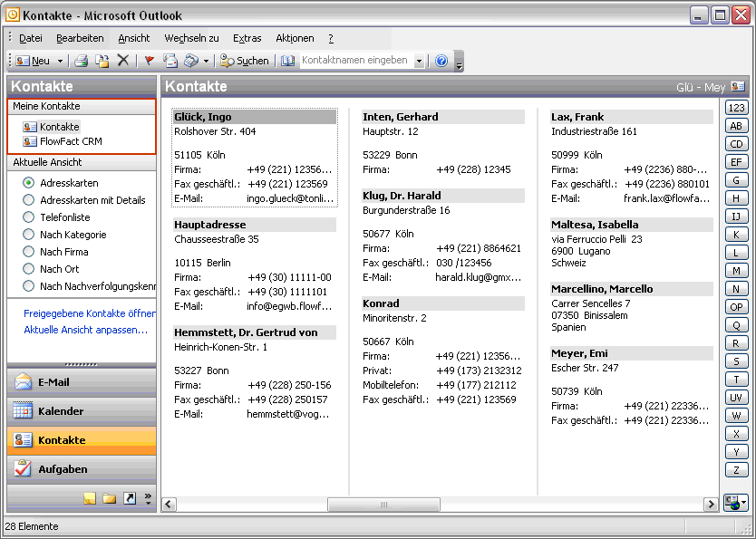Select the Nach Nachverfolgungskennzeichnung view option
Viewport: 756px width, 539px height.
click(x=89, y=286)
